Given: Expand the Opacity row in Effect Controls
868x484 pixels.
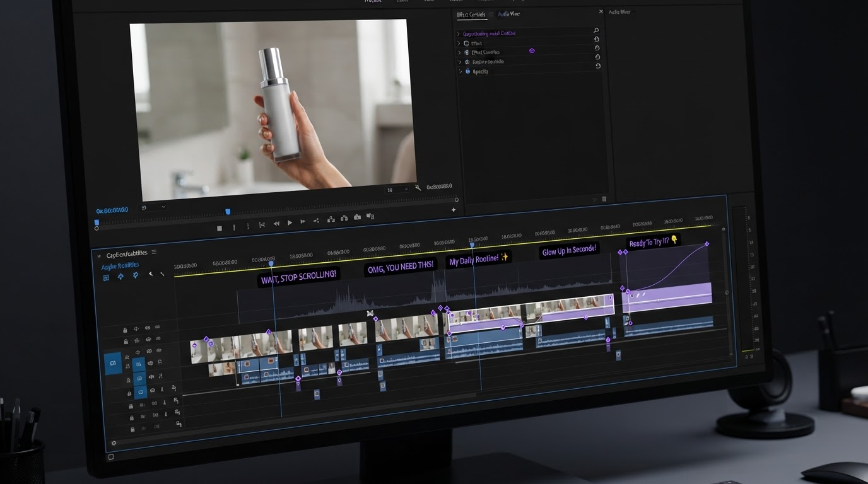Looking at the screenshot, I should coord(460,71).
